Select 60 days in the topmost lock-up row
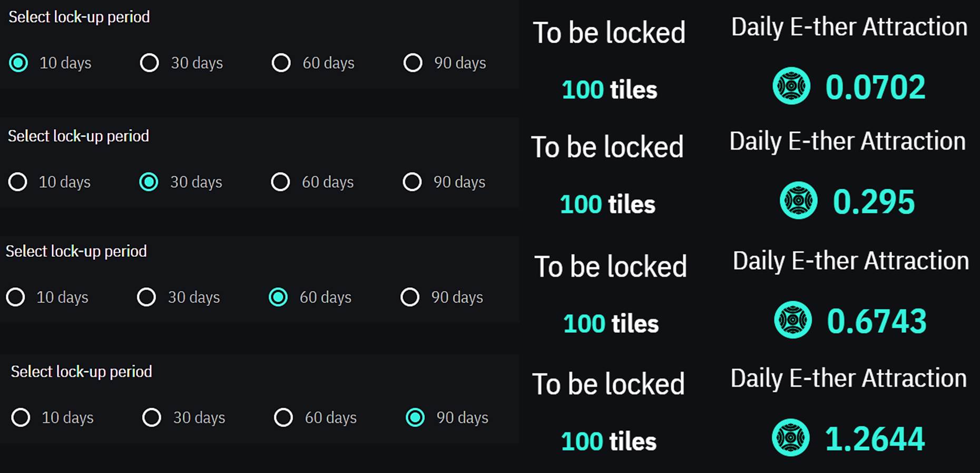Viewport: 980px width, 473px height. coord(281,63)
